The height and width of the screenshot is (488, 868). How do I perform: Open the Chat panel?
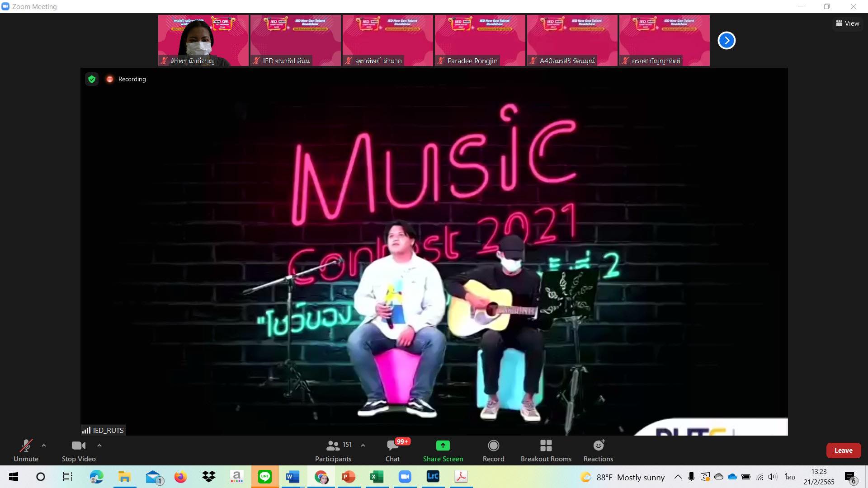pyautogui.click(x=392, y=450)
